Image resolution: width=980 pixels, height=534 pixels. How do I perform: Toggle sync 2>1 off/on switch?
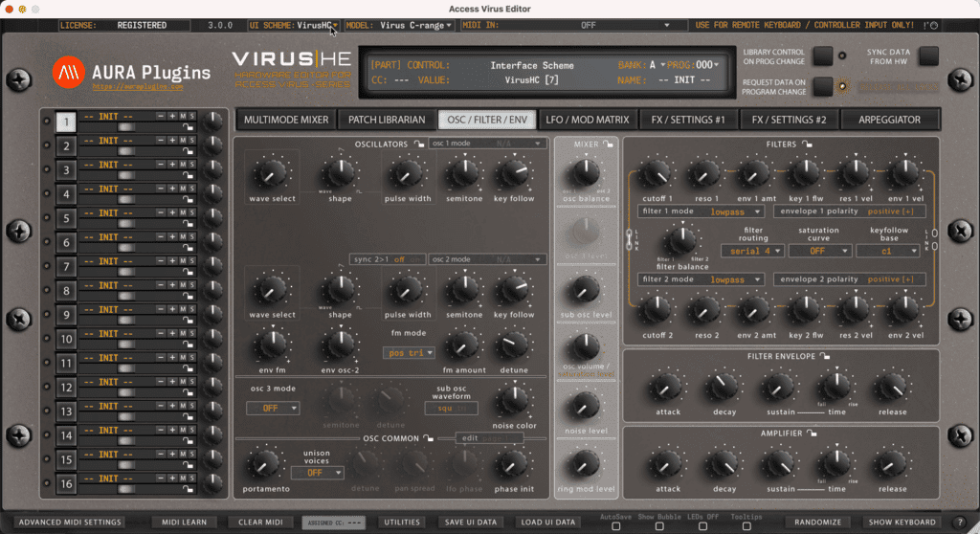(388, 259)
